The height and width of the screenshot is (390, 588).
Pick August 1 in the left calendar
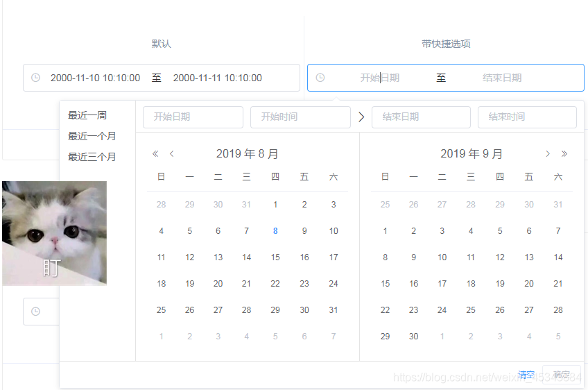point(275,205)
